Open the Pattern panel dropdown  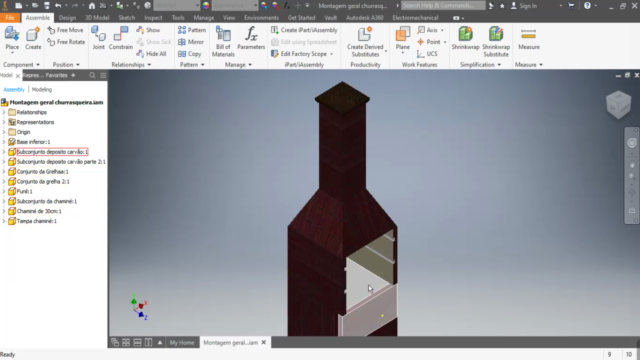coord(192,64)
